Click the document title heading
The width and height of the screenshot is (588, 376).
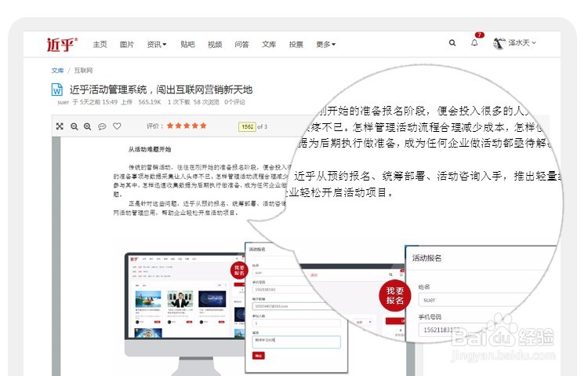(161, 89)
